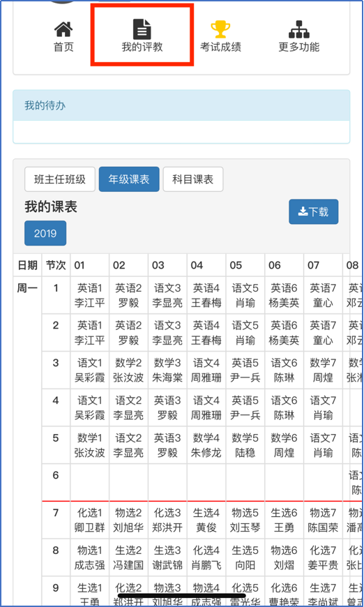Image resolution: width=364 pixels, height=607 pixels.
Task: Select cell 数学7 周煌
Action: click(x=324, y=370)
